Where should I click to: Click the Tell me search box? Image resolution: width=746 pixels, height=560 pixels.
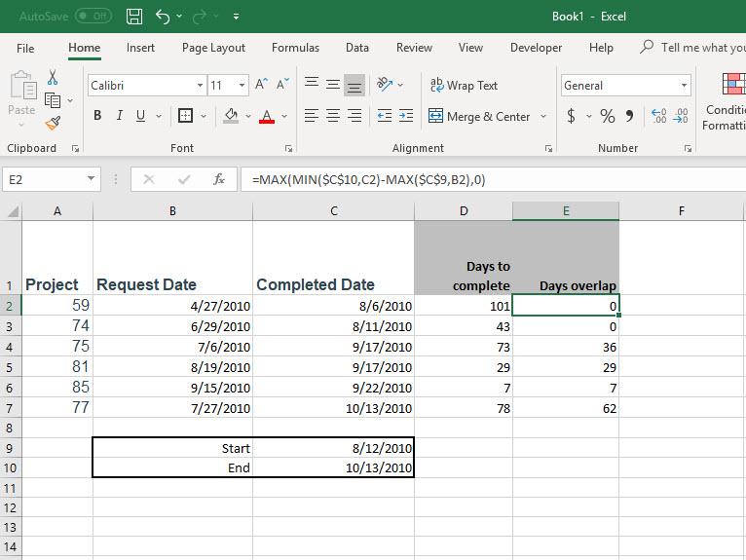pos(693,47)
